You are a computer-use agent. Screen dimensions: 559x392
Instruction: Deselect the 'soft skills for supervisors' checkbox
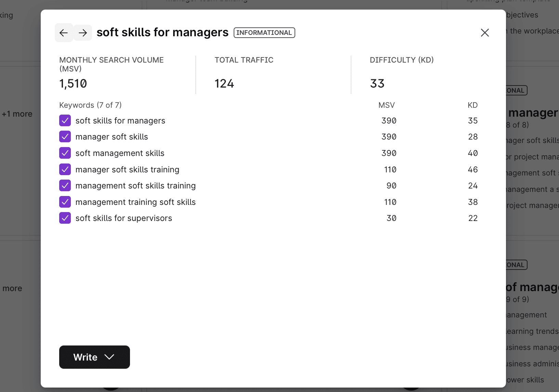(x=65, y=218)
